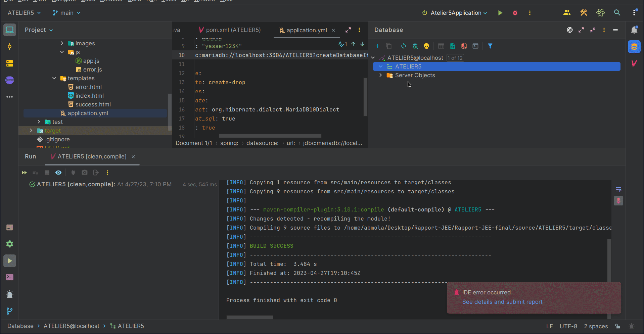Open the Maven tool window on right

pyautogui.click(x=634, y=63)
